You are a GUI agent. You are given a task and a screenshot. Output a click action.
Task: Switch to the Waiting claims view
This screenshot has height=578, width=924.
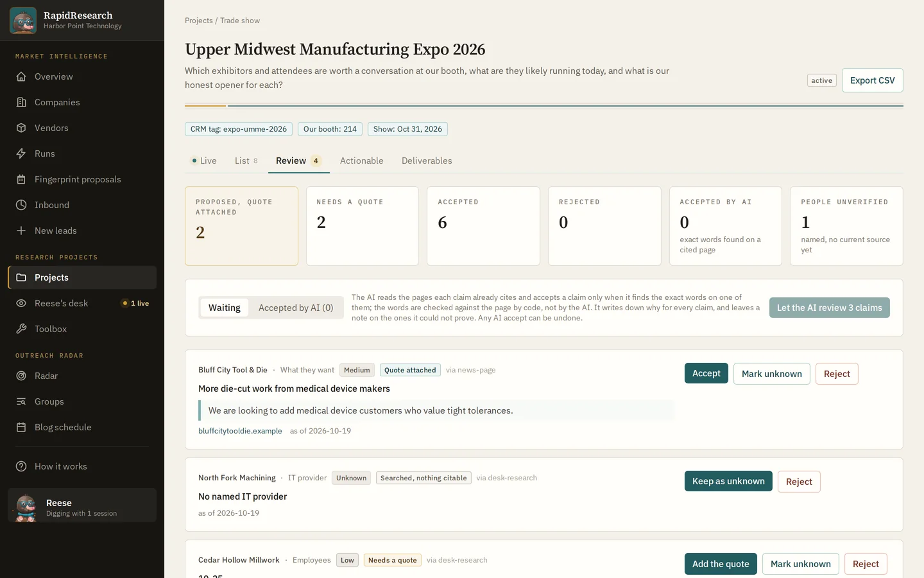(x=225, y=308)
